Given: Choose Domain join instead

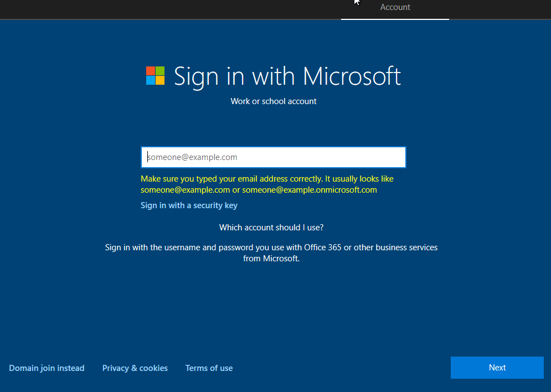Looking at the screenshot, I should [x=47, y=368].
